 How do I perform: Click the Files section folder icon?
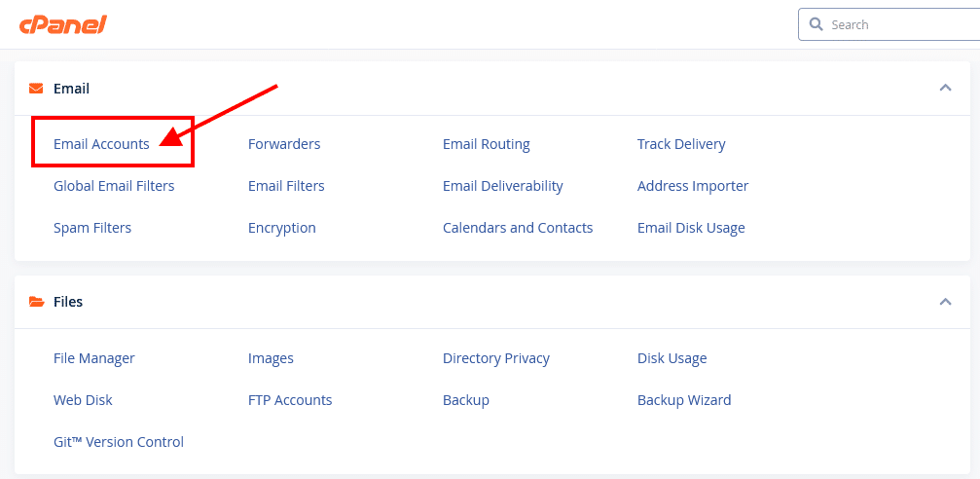click(x=36, y=302)
